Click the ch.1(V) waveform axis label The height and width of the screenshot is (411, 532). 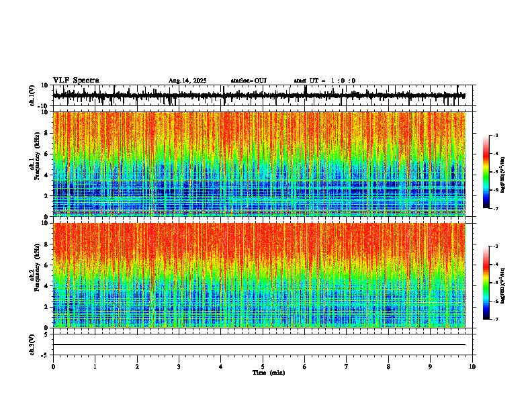point(32,95)
